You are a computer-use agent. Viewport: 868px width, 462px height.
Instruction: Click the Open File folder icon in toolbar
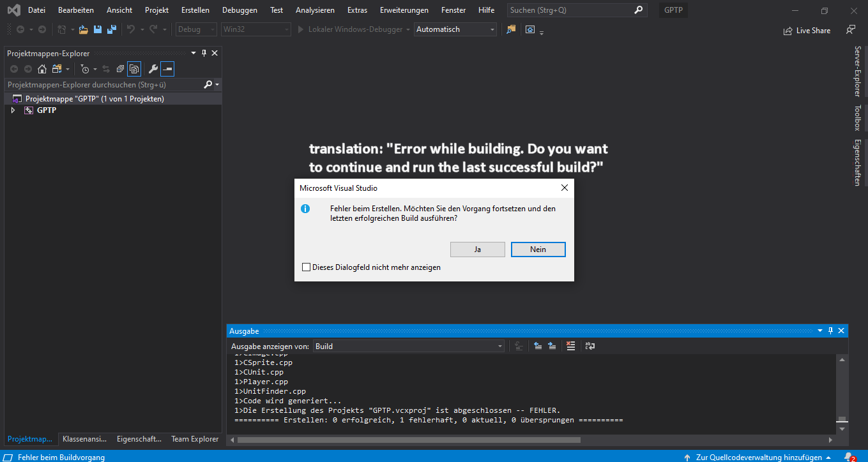coord(83,29)
